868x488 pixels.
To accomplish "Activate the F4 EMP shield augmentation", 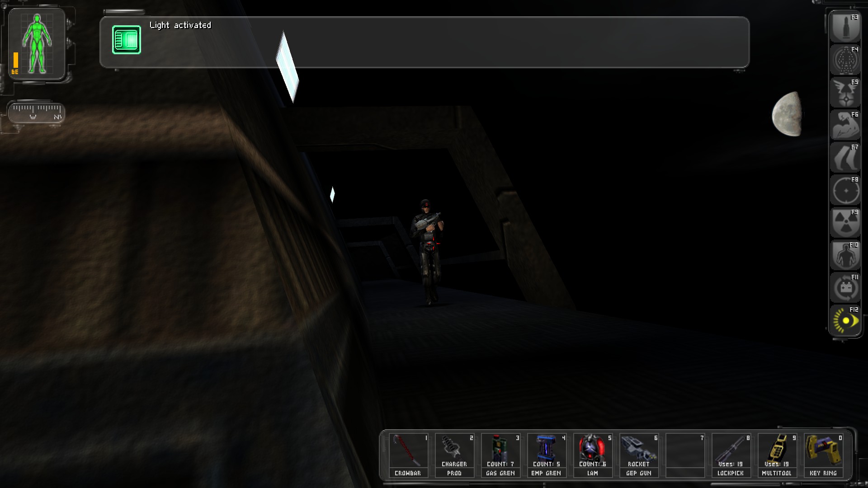I will 845,60.
